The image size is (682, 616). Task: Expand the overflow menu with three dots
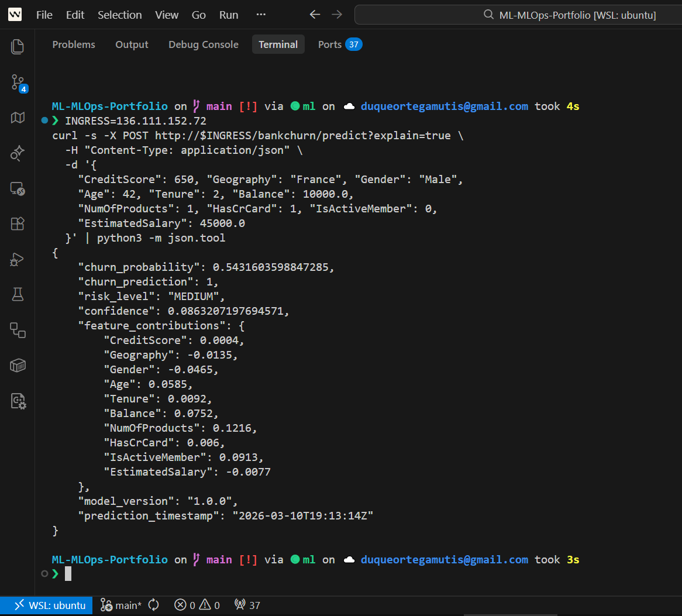pyautogui.click(x=261, y=15)
